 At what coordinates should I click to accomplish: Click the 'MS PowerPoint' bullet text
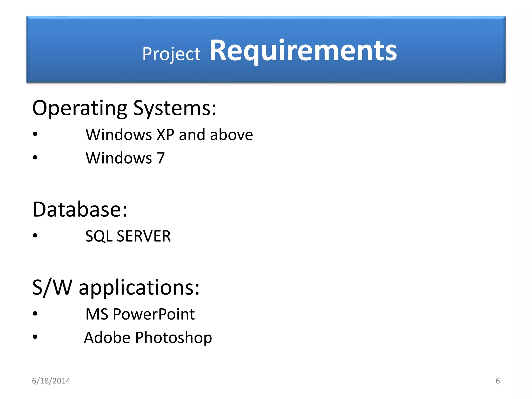click(140, 314)
